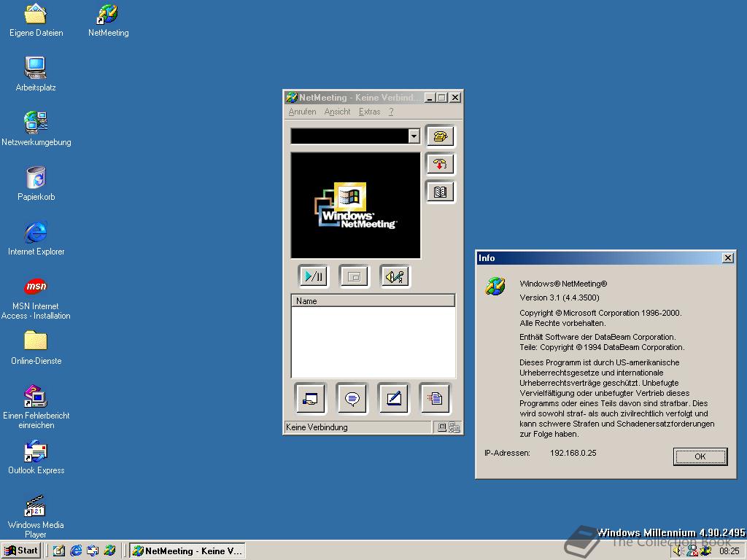Select the Netzwerkumgebung desktop icon
This screenshot has height=560, width=747.
36,129
